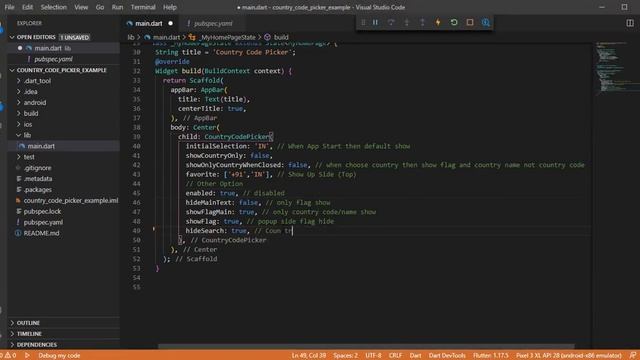
Task: Click _MyHomePageState breadcrumb segment
Action: (x=222, y=37)
